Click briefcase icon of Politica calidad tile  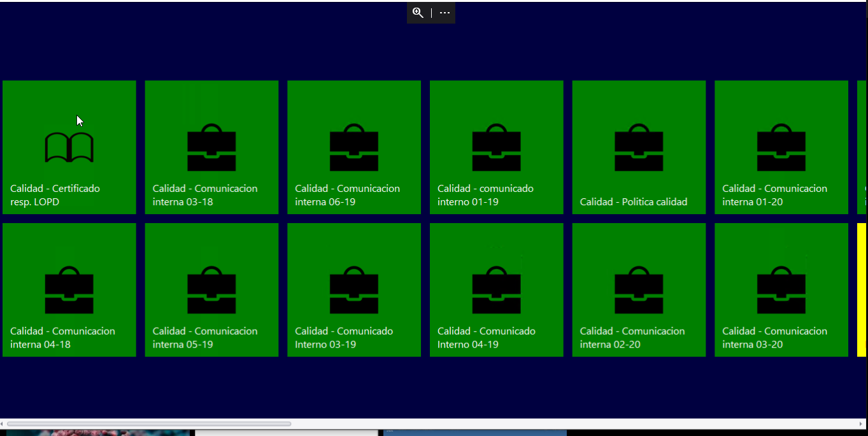point(639,148)
